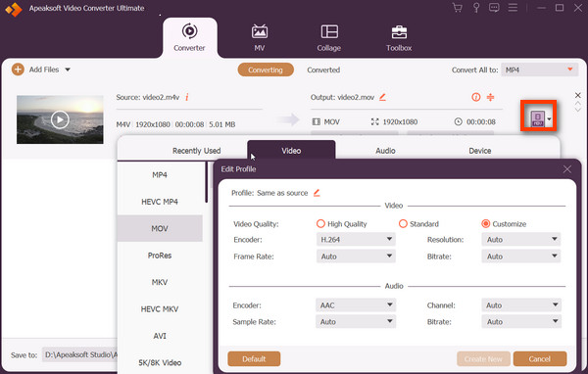Click the Create New button
Image resolution: width=588 pixels, height=374 pixels.
pyautogui.click(x=483, y=358)
